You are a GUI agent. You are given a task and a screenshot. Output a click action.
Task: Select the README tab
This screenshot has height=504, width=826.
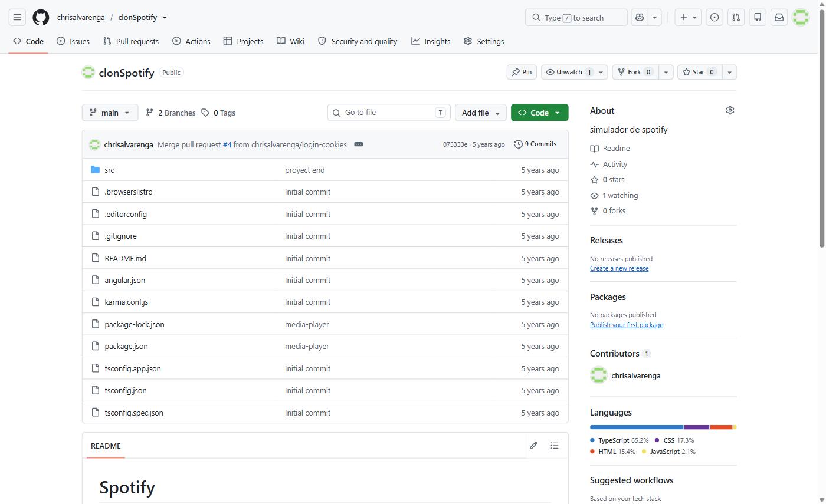click(106, 446)
